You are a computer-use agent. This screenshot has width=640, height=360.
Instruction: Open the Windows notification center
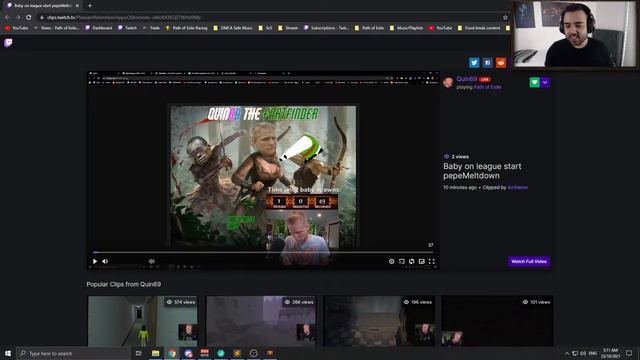629,353
